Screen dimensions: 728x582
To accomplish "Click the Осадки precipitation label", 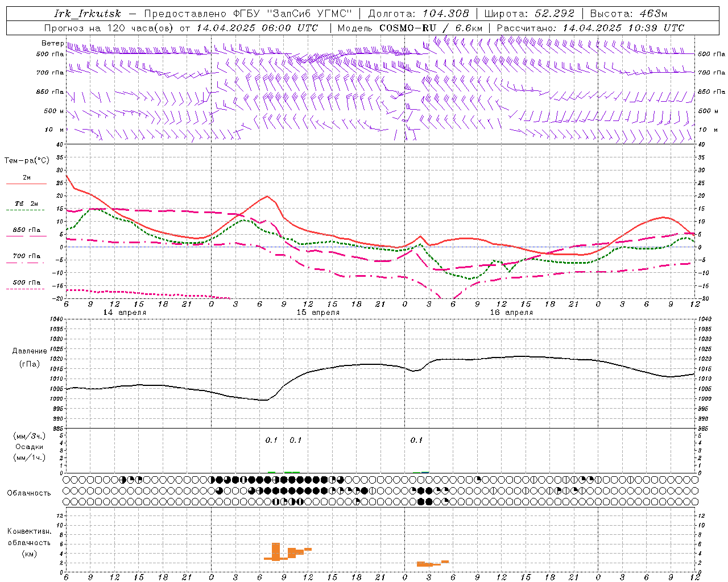I will pos(29,447).
